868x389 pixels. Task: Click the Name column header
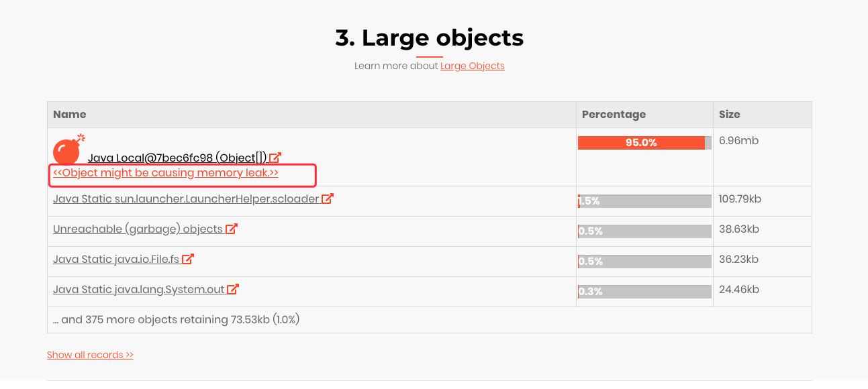[70, 115]
